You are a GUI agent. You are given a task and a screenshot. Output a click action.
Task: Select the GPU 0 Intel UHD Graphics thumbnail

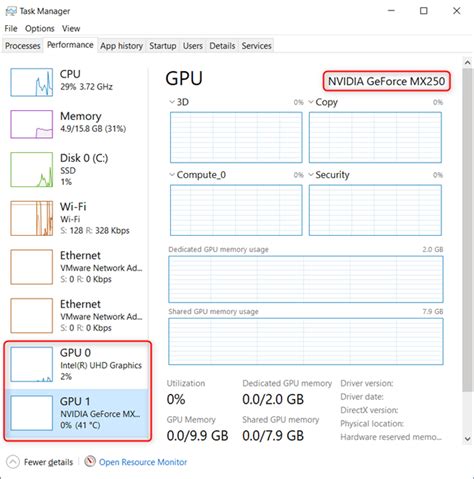[x=31, y=364]
